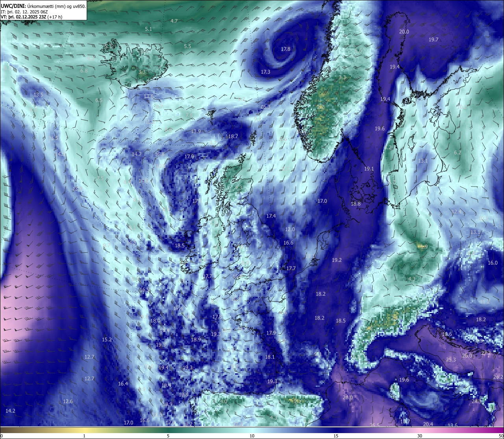
Task: Click the "IT: þri. 02. 12. 2025 06Z" line
Action: (24, 12)
